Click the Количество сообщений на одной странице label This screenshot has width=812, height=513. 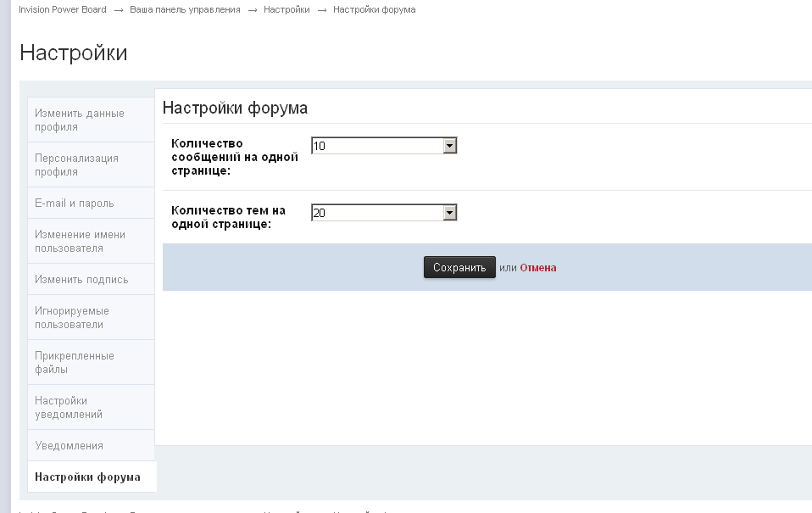234,157
